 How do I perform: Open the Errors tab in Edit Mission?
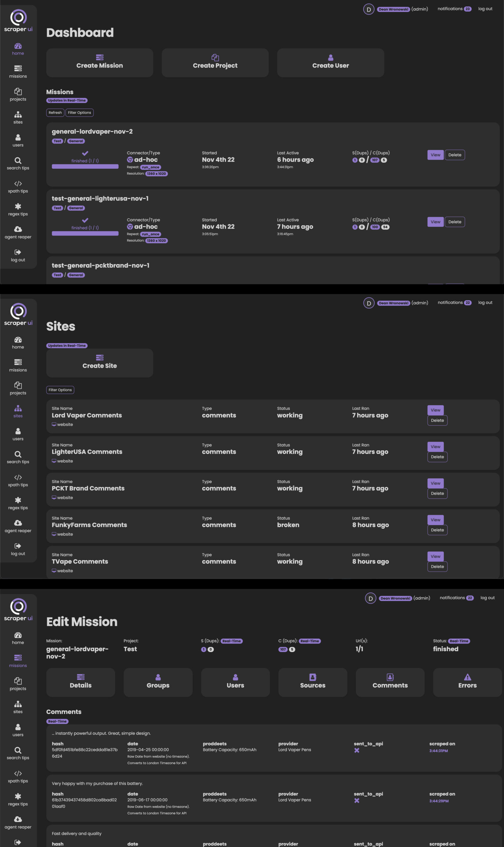pyautogui.click(x=467, y=683)
